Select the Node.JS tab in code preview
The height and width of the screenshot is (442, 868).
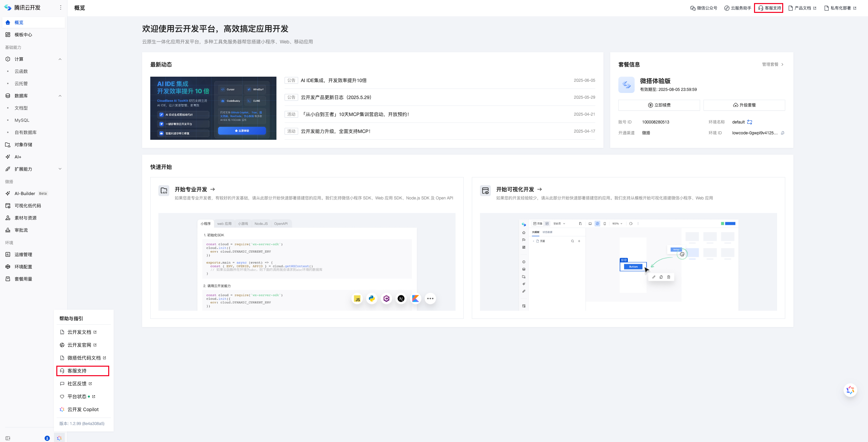pyautogui.click(x=261, y=224)
